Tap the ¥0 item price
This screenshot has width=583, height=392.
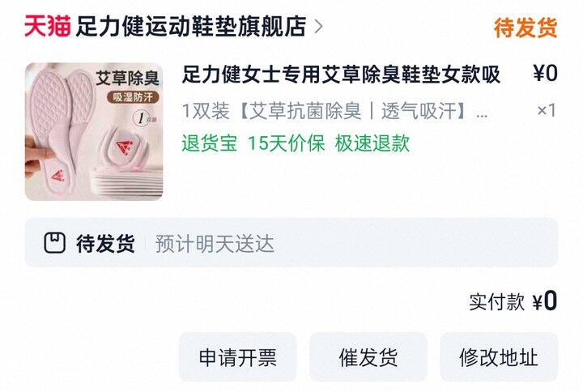click(x=545, y=73)
